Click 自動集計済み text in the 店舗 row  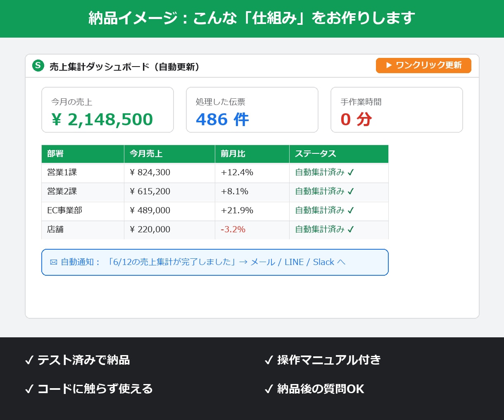[320, 229]
